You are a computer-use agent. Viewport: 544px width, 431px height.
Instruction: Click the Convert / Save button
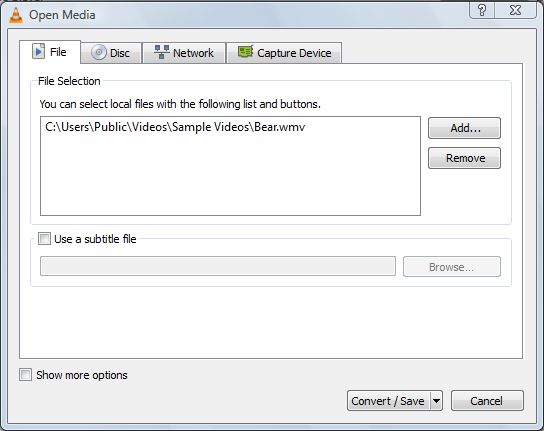point(389,401)
